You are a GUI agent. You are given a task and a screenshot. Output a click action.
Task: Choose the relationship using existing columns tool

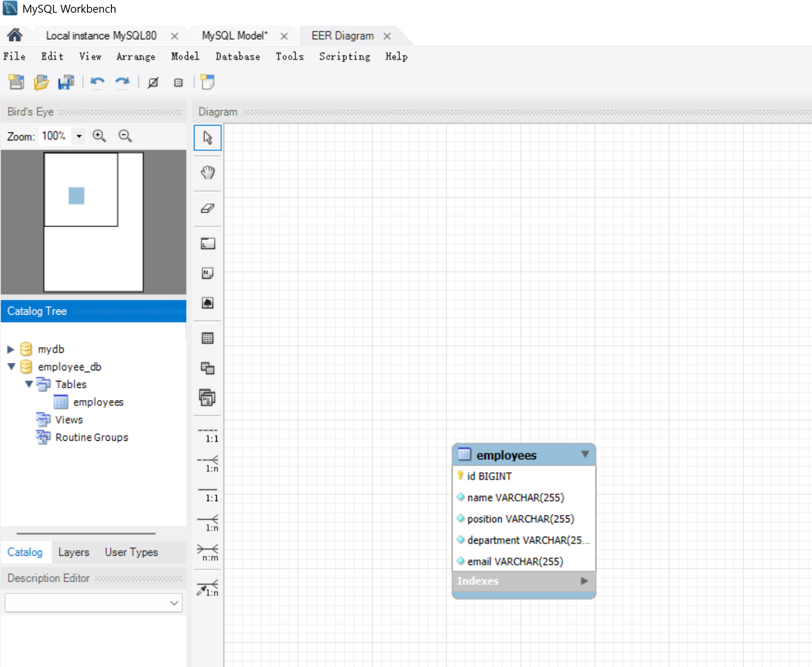click(208, 588)
